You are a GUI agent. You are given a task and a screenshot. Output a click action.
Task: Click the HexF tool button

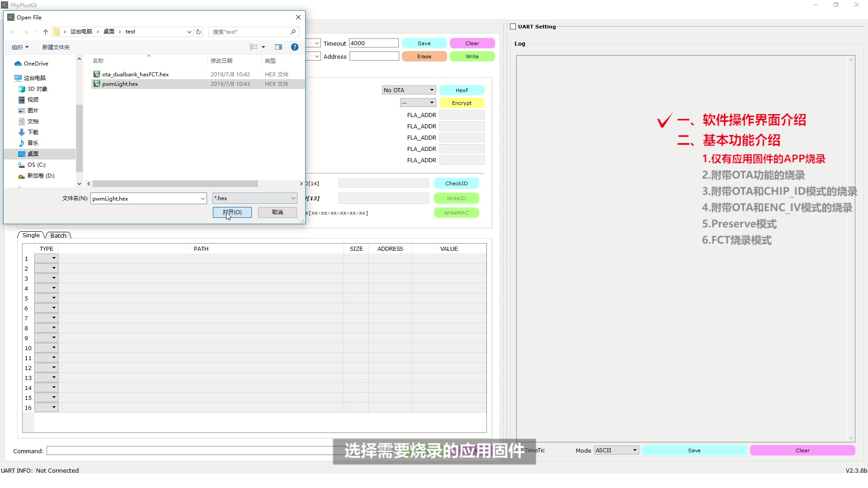tap(462, 90)
